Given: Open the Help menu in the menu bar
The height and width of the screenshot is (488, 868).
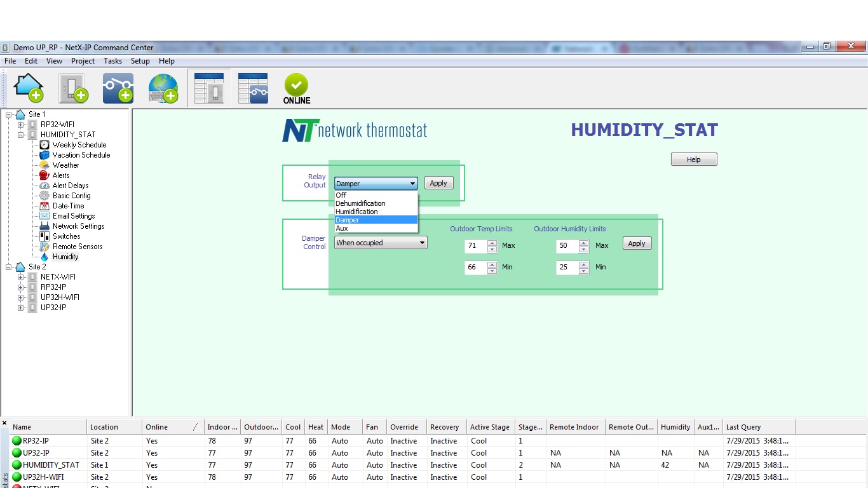Looking at the screenshot, I should 166,61.
